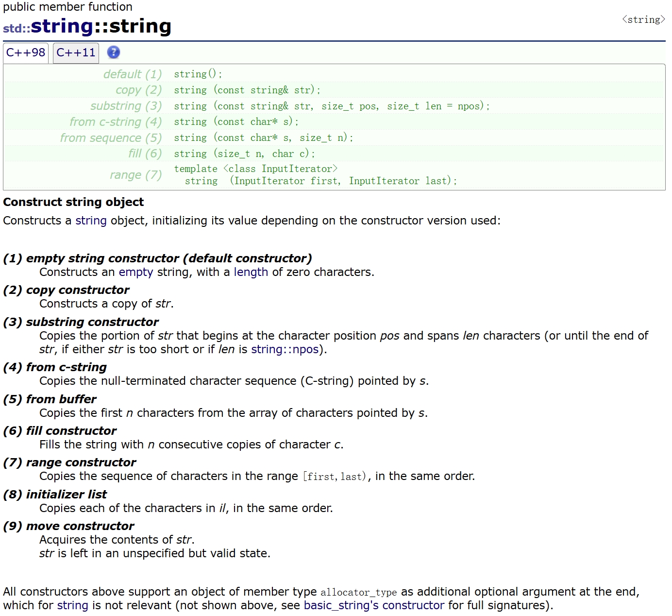Click 'Copies the null-terminated character sequence' sentence
This screenshot has width=672, height=616.
coord(234,381)
